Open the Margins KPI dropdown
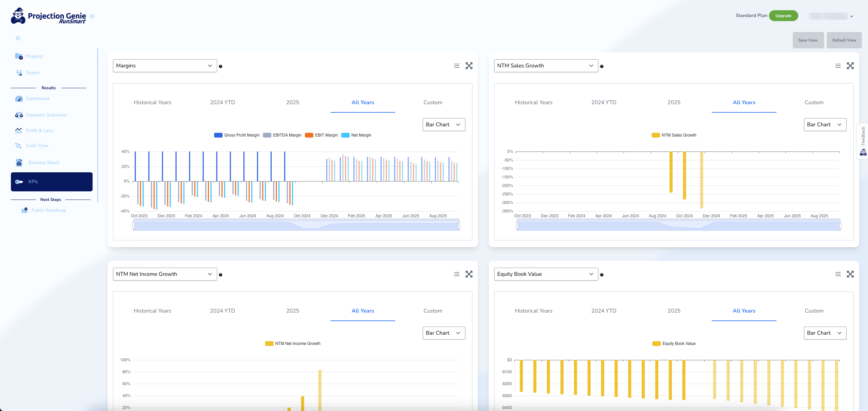The height and width of the screenshot is (411, 868). (165, 66)
